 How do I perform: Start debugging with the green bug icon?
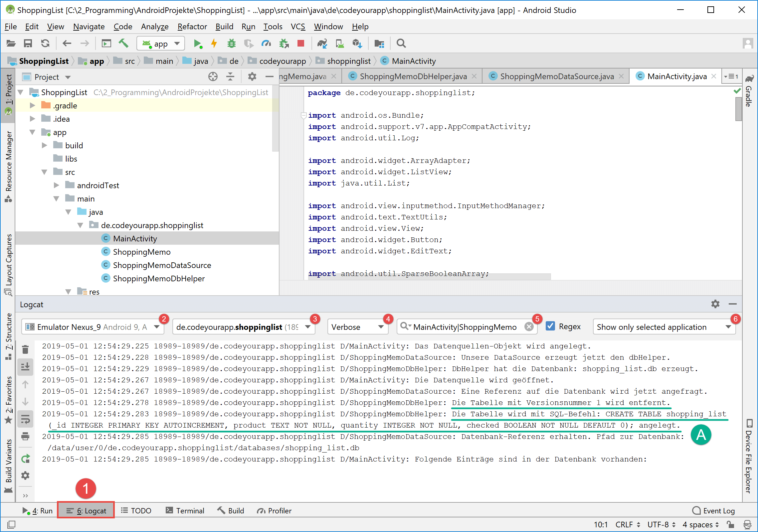[x=231, y=44]
